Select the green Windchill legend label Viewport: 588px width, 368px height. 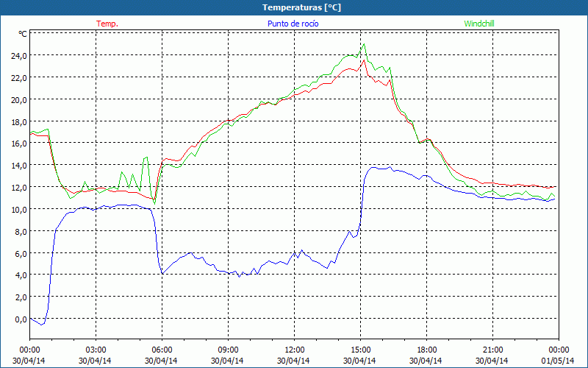(479, 24)
